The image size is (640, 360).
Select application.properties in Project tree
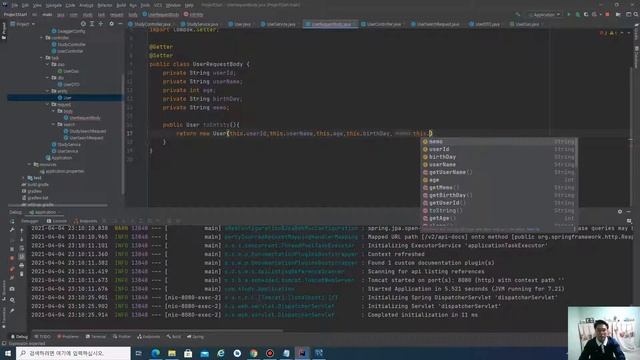[x=61, y=171]
